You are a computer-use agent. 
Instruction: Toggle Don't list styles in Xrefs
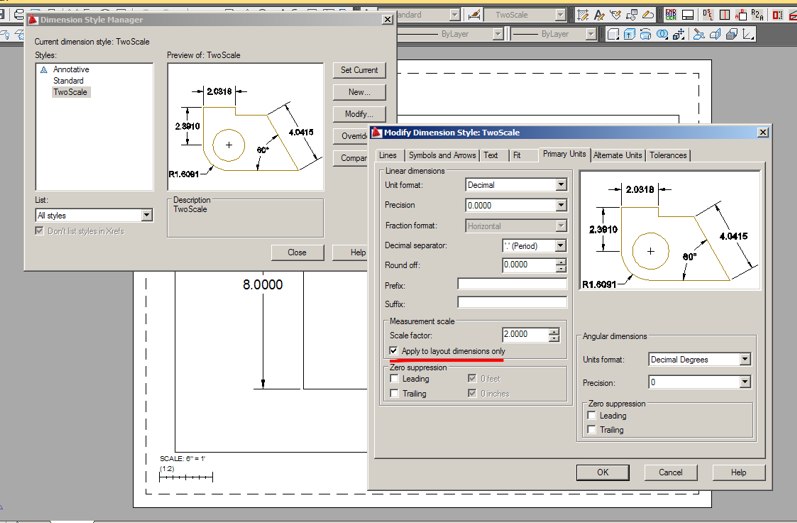(x=39, y=231)
